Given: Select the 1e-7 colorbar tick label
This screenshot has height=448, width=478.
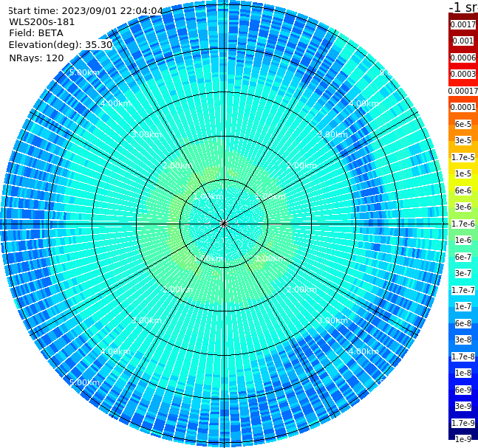Looking at the screenshot, I should 463,306.
